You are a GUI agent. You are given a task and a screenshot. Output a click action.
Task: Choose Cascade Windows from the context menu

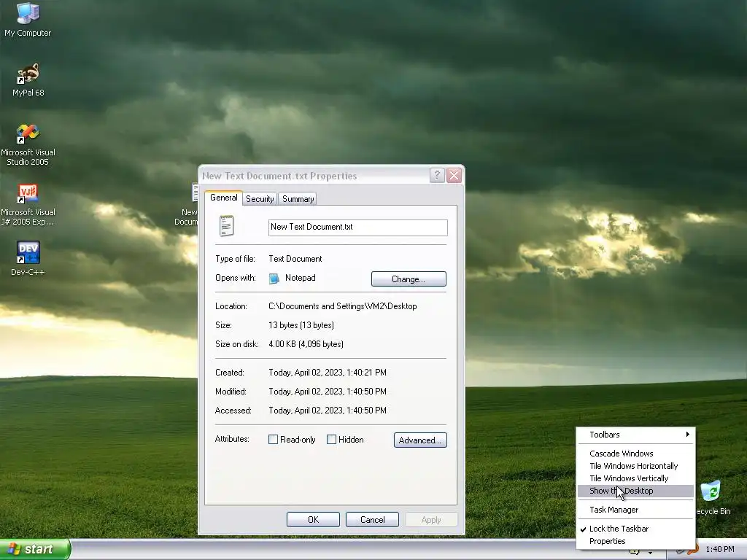pos(635,454)
